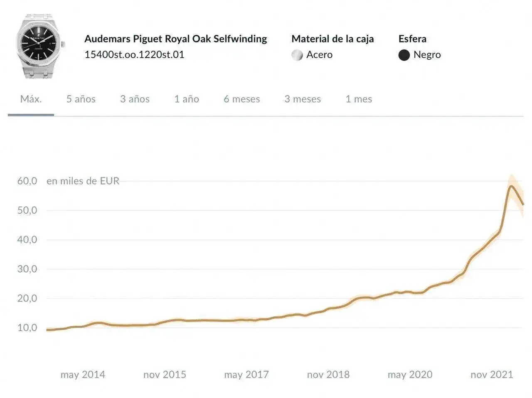Click the price peak on the chart line
This screenshot has width=532, height=398.
coord(511,186)
